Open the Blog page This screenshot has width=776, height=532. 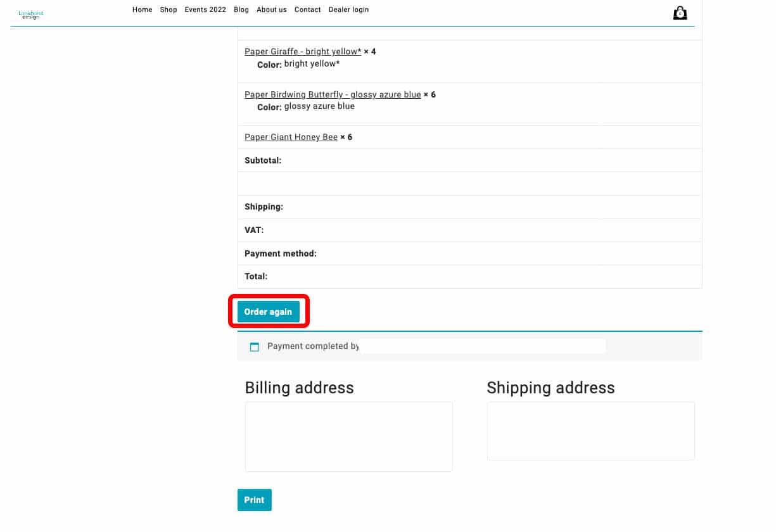[x=241, y=9]
